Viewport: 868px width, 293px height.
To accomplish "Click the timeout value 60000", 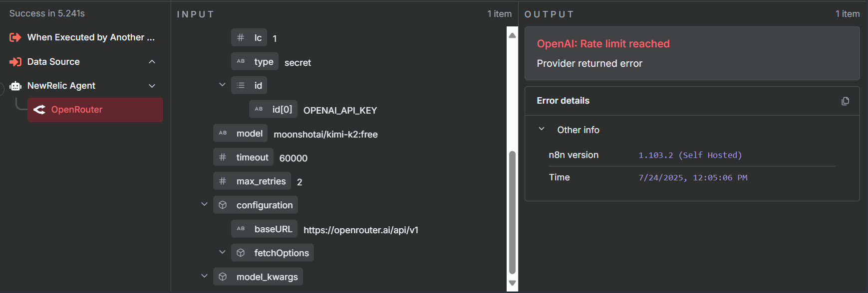I will pos(293,158).
